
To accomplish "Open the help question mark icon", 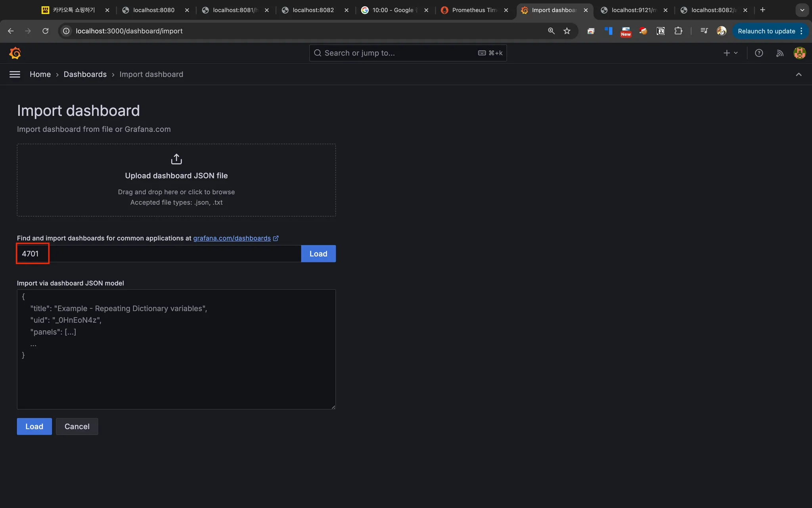I will click(x=758, y=53).
